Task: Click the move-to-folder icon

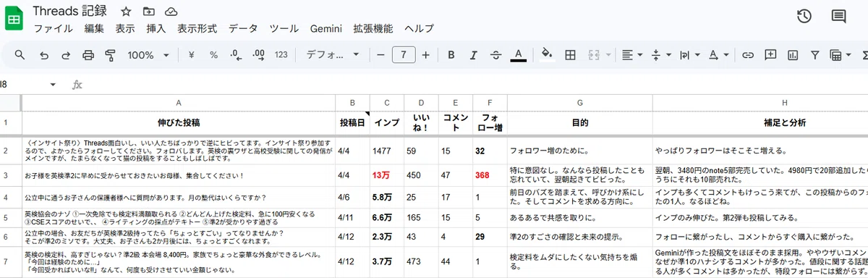Action: (x=148, y=12)
